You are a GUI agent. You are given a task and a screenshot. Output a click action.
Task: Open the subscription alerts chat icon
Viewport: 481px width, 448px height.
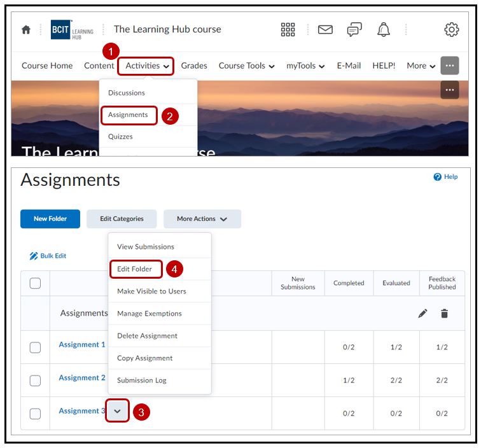(x=354, y=30)
